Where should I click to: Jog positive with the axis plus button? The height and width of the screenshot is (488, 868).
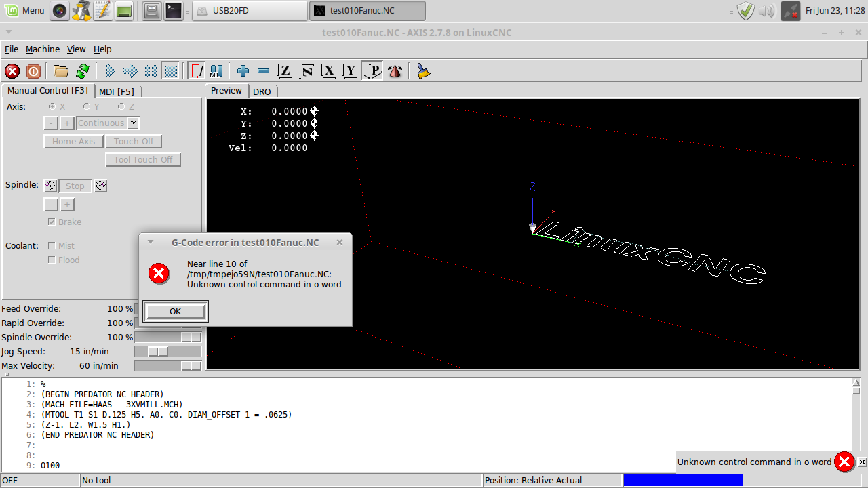[67, 123]
